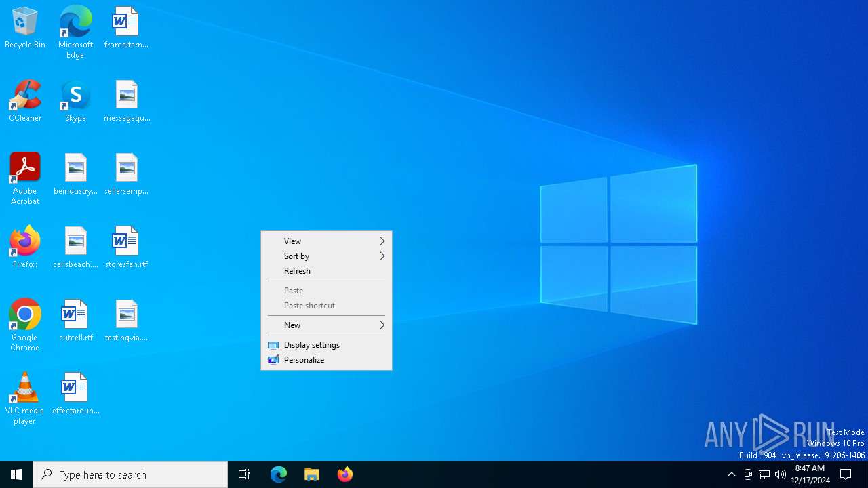
Task: Expand the New submenu
Action: [326, 325]
